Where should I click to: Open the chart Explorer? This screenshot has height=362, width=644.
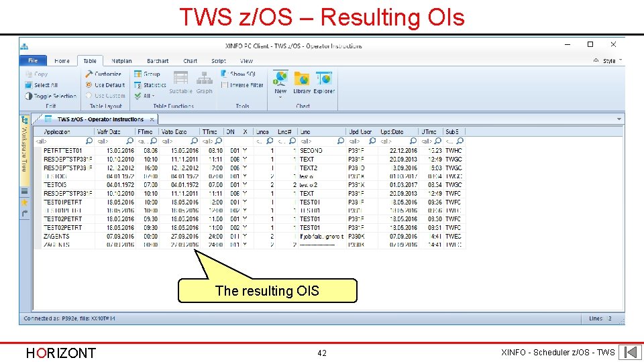(x=324, y=82)
